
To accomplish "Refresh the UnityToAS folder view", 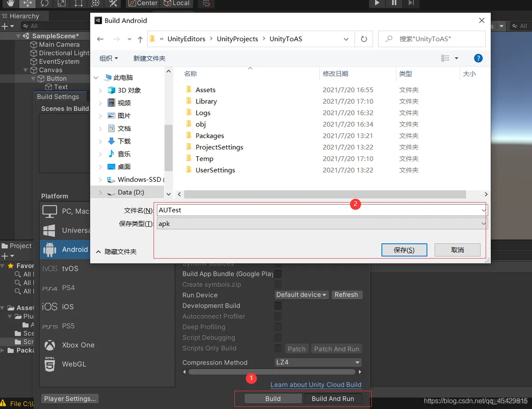I will tap(364, 39).
